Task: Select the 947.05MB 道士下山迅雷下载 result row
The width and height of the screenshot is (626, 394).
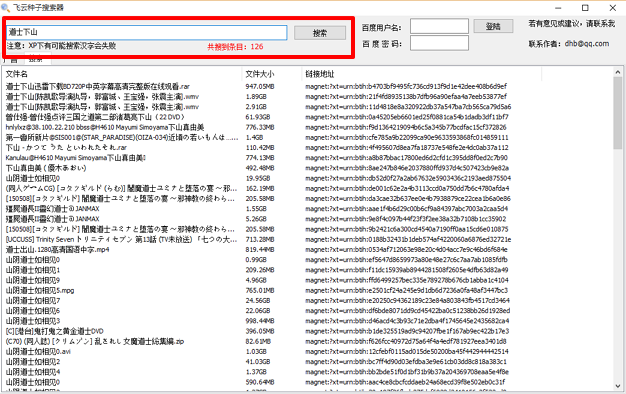Action: (307, 86)
